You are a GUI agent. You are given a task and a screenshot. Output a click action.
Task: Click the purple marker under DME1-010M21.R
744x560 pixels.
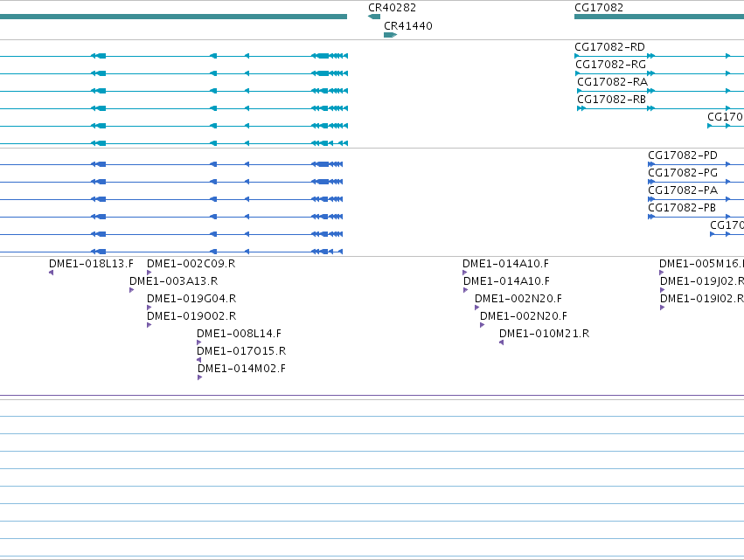(x=501, y=342)
